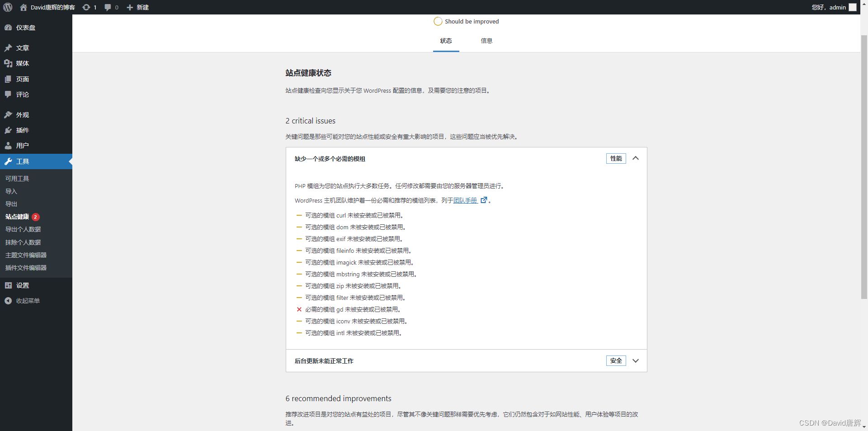Click the 评论 comment icon in sidebar

pyautogui.click(x=8, y=95)
